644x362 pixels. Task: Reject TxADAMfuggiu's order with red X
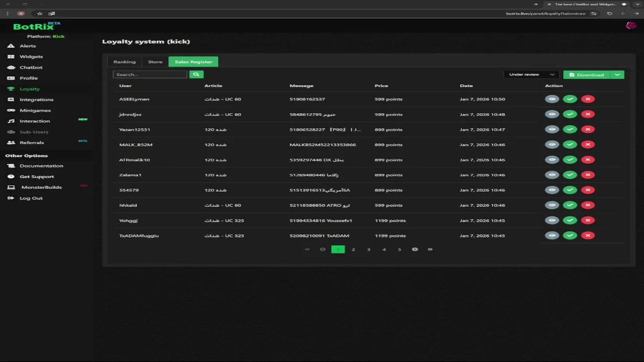pyautogui.click(x=588, y=235)
